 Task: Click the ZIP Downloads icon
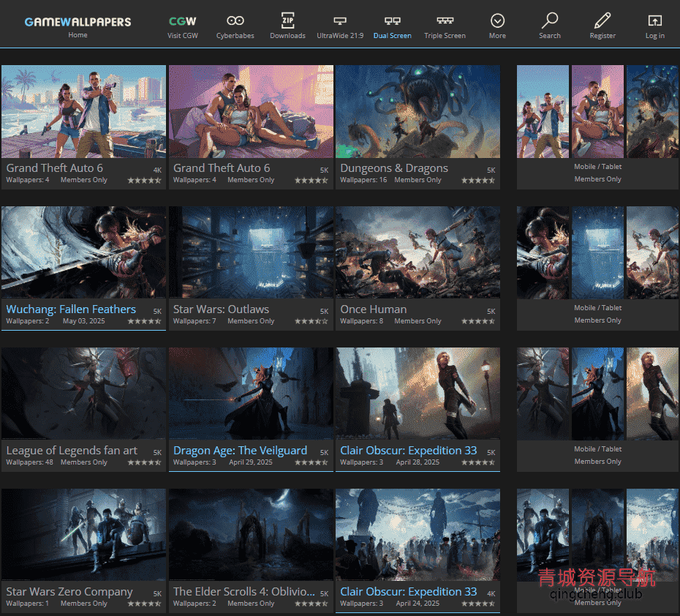click(287, 21)
